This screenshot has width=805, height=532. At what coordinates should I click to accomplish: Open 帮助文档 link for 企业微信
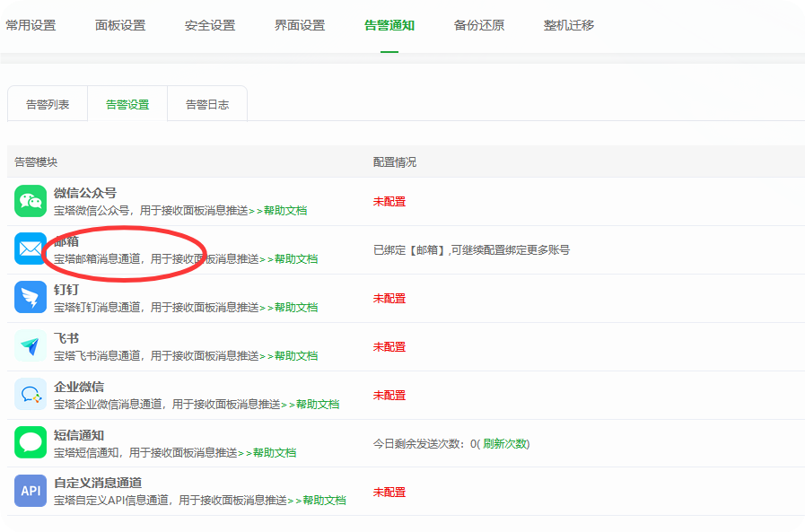317,405
